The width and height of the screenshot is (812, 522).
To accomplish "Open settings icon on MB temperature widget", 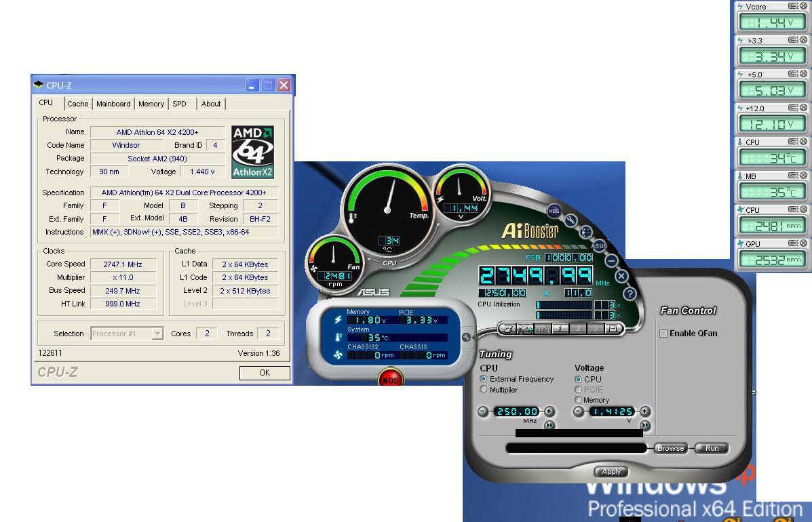I will tap(793, 176).
